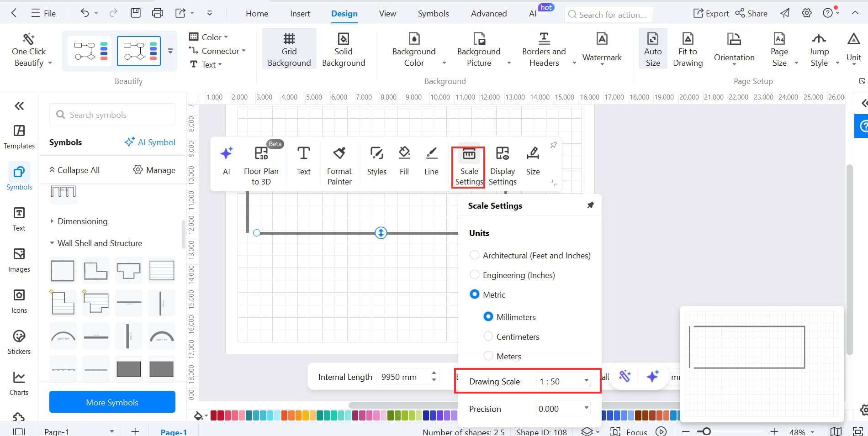
Task: Select Format Painter in floating toolbar
Action: pyautogui.click(x=339, y=166)
